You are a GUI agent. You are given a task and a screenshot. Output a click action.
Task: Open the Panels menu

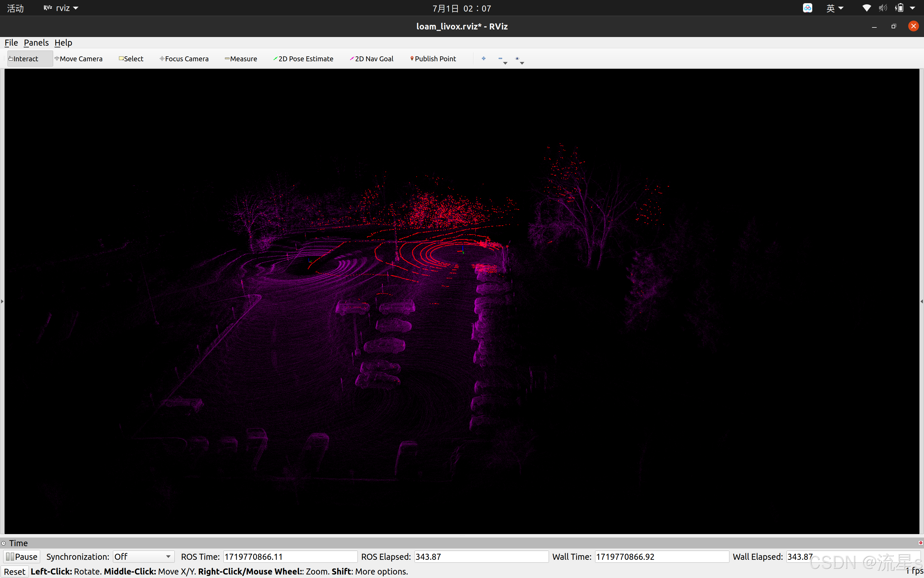[36, 42]
